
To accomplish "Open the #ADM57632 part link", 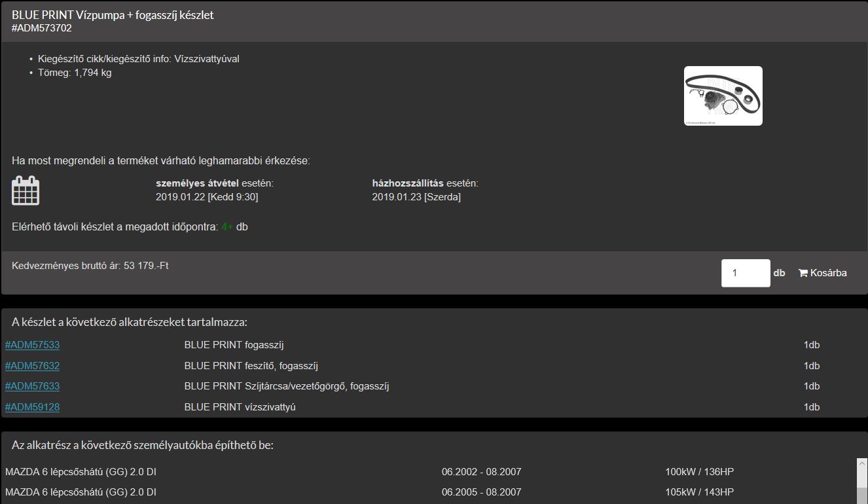I will pos(32,366).
